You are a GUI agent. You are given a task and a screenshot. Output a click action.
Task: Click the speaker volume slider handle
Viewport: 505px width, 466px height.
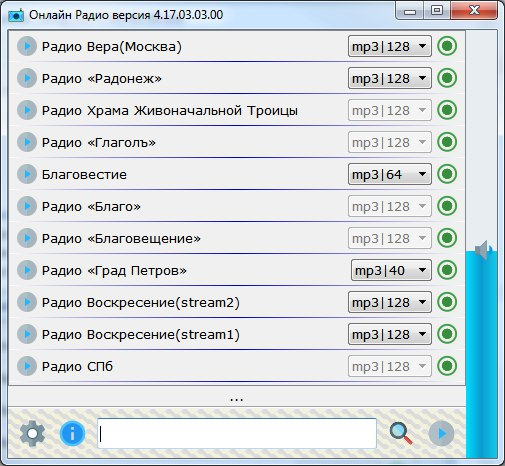(482, 250)
